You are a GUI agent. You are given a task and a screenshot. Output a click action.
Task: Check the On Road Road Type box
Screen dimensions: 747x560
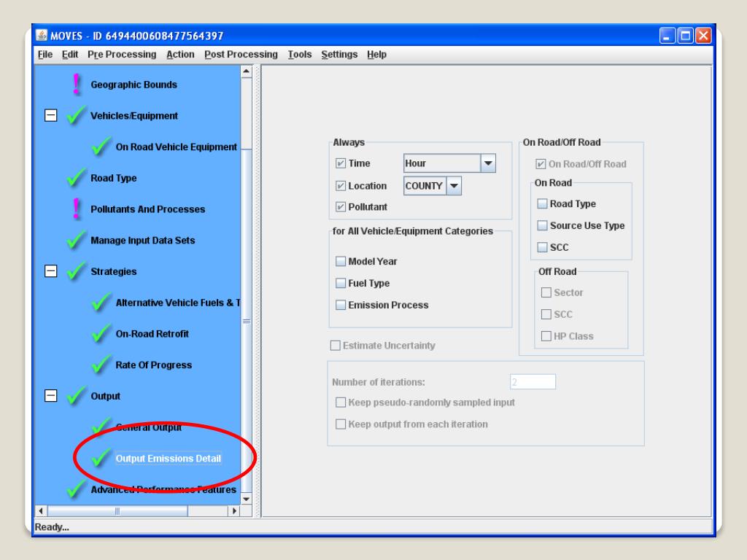coord(542,204)
